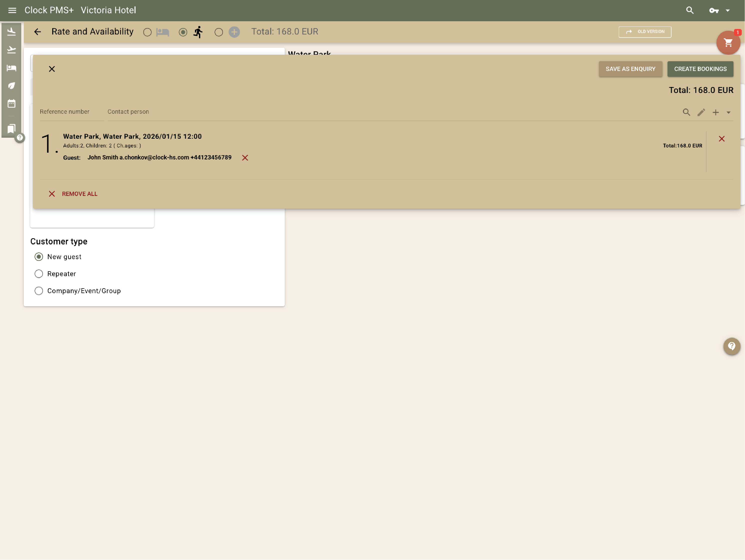Click the search icon in top bar
This screenshot has width=745, height=560.
689,10
